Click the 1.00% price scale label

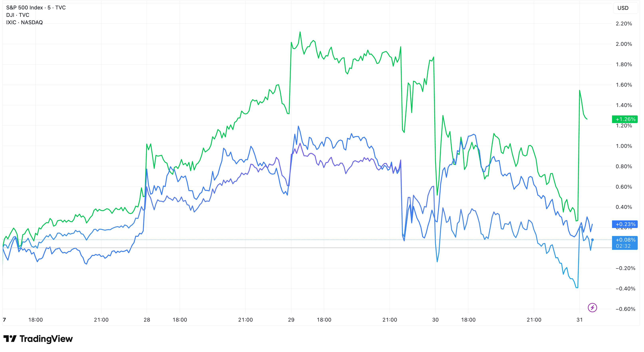tap(623, 146)
